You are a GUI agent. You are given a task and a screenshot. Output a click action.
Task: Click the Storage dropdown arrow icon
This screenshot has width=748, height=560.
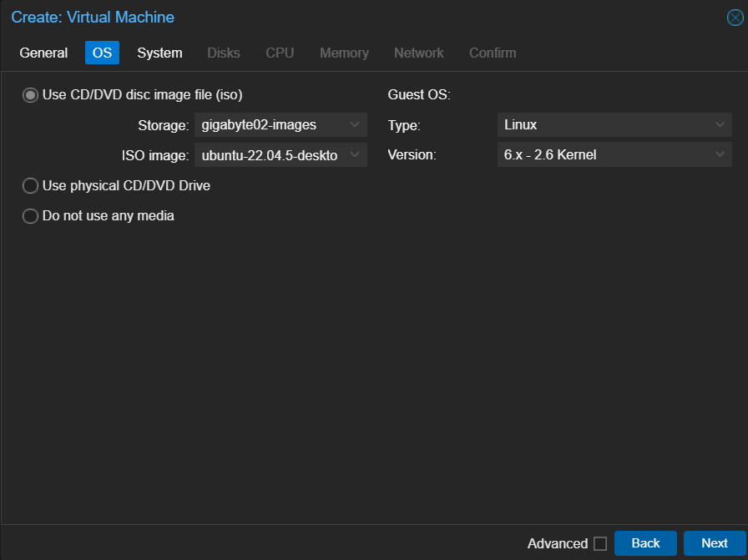(356, 125)
